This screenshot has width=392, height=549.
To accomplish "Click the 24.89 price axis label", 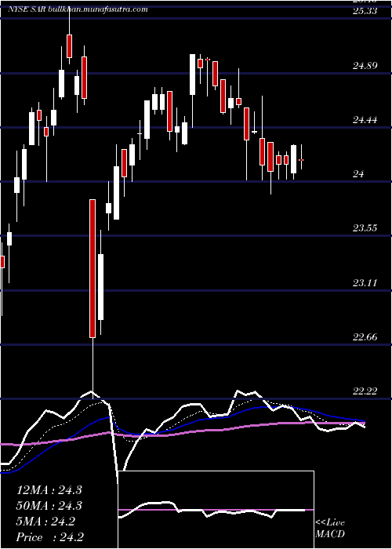I will pos(365,65).
